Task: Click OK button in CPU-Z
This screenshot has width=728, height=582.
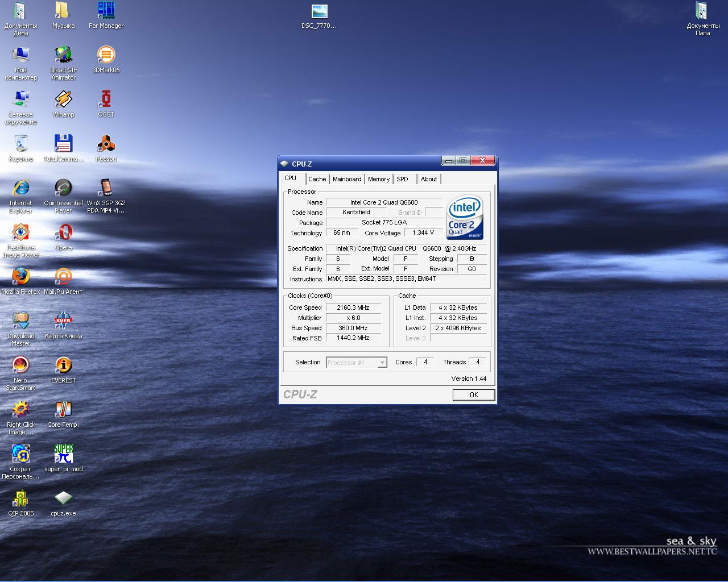Action: click(474, 395)
